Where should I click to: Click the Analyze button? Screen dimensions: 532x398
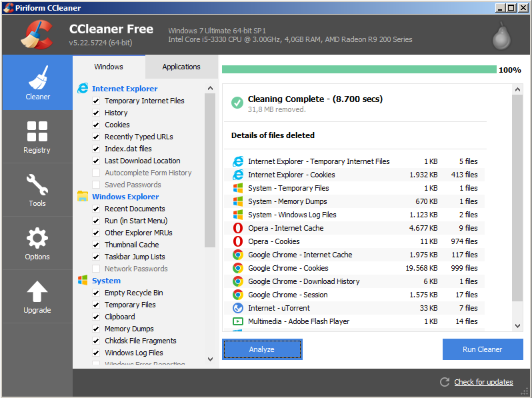262,349
